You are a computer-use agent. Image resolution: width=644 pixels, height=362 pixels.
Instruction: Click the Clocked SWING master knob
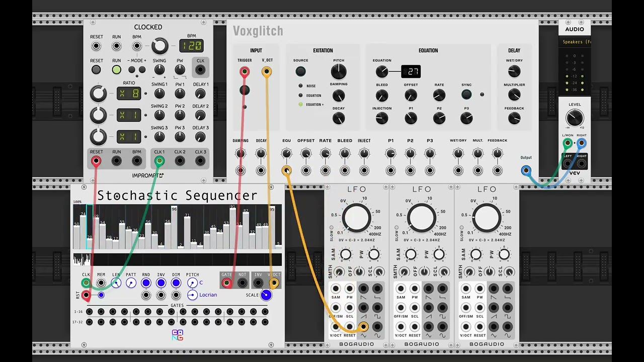[159, 70]
